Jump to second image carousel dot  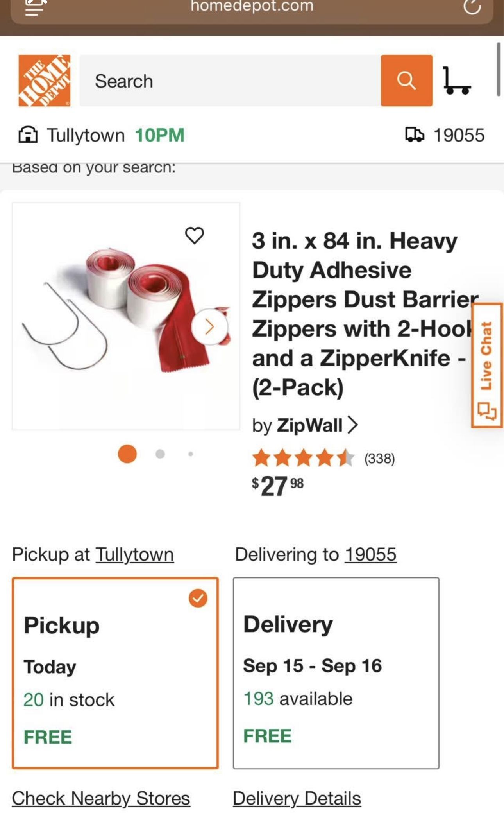pyautogui.click(x=160, y=454)
